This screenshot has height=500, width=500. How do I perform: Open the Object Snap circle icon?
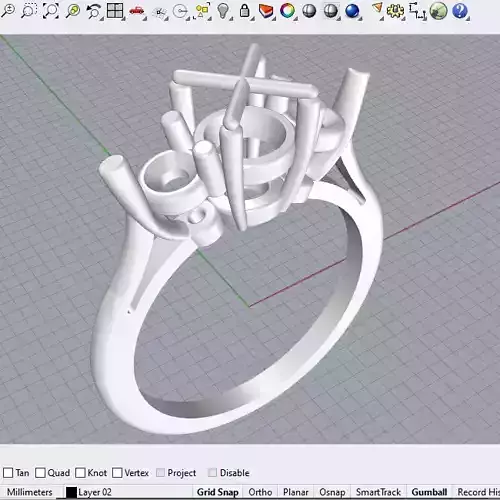(180, 11)
